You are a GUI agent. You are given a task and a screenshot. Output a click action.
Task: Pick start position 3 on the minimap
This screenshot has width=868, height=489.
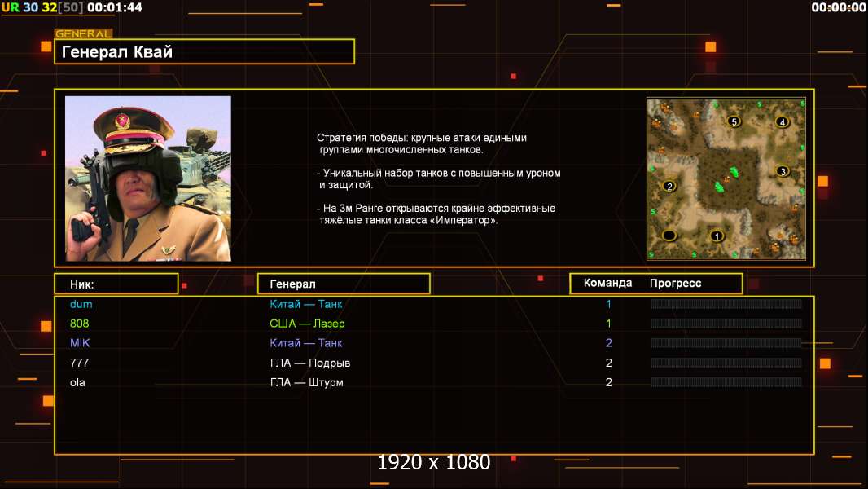pyautogui.click(x=782, y=171)
